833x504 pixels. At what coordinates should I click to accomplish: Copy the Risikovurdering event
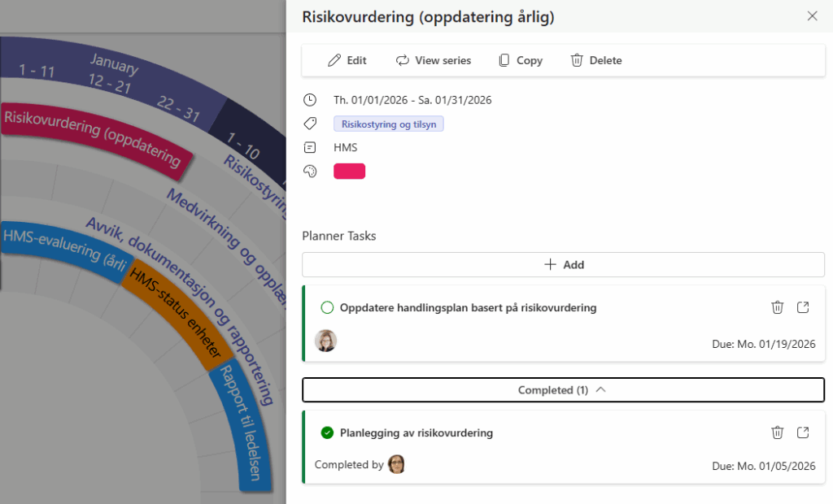point(520,60)
